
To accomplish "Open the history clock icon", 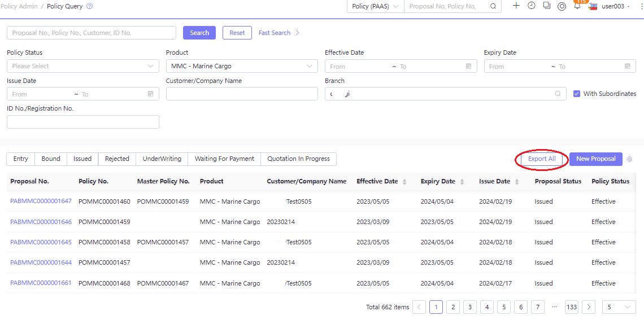I will tap(532, 6).
